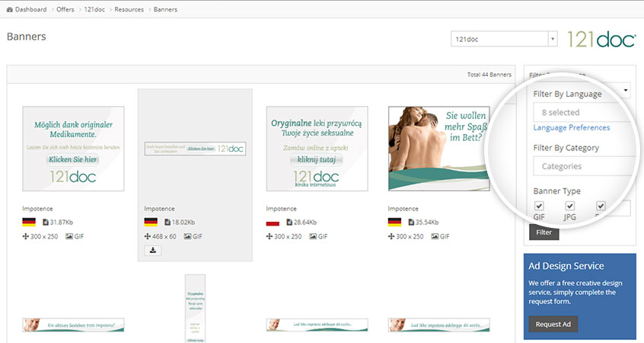The height and width of the screenshot is (343, 644).
Task: Click file size icon next to 28.64Kb
Action: (289, 222)
